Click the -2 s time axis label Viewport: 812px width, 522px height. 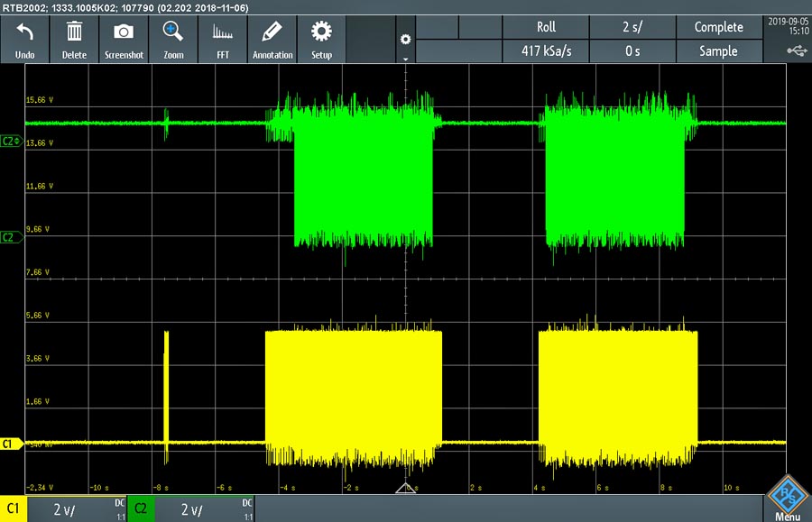[x=351, y=488]
